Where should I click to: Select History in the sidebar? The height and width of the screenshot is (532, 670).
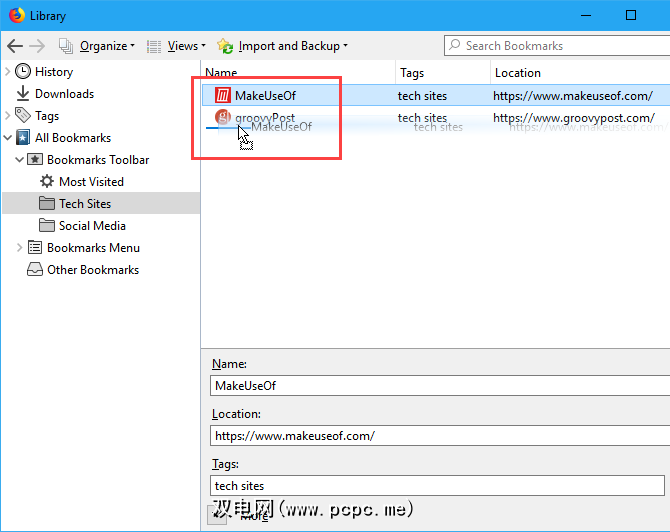tap(54, 72)
